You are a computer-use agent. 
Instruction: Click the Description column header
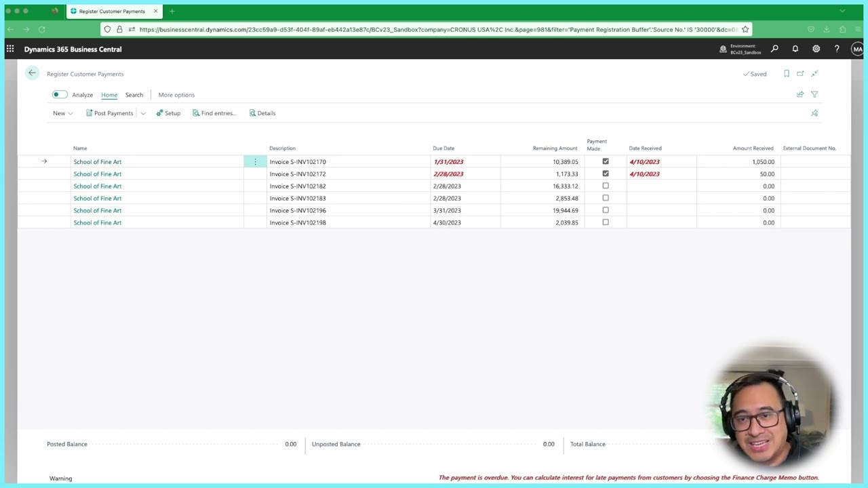point(282,148)
